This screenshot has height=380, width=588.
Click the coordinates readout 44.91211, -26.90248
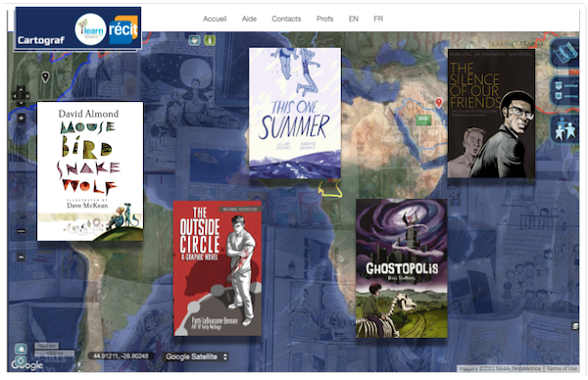pos(121,356)
